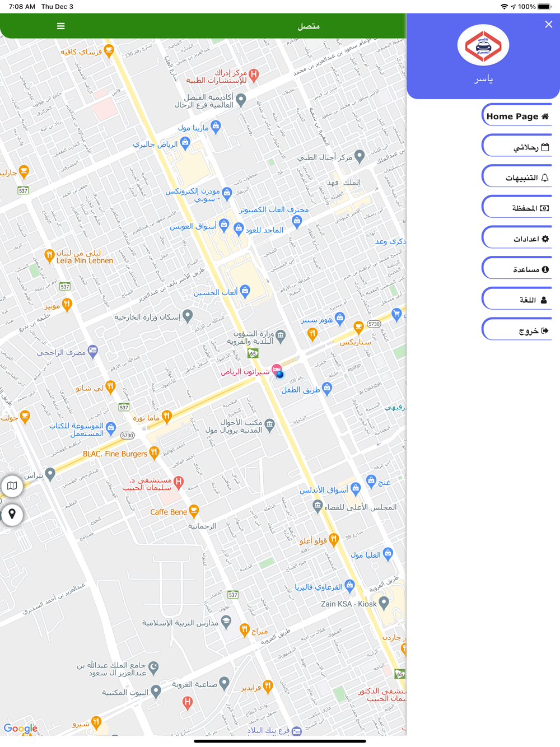Screen dimensions: 560x747
Task: Tap the taxi app logo avatar
Action: pos(483,45)
